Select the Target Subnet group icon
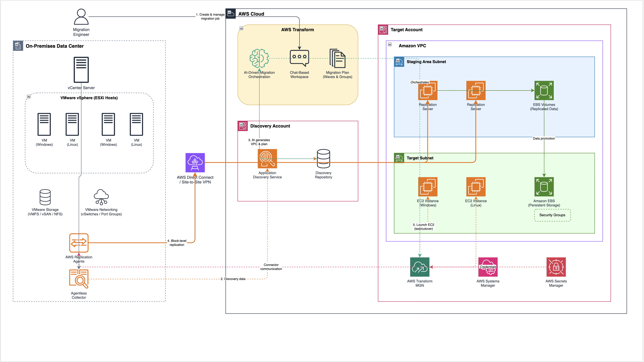This screenshot has height=362, width=644. coord(399,158)
